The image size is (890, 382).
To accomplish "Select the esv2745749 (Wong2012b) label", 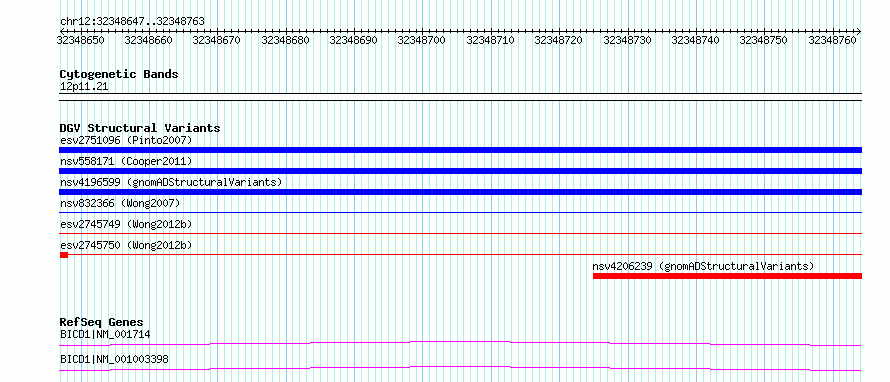I will (126, 224).
